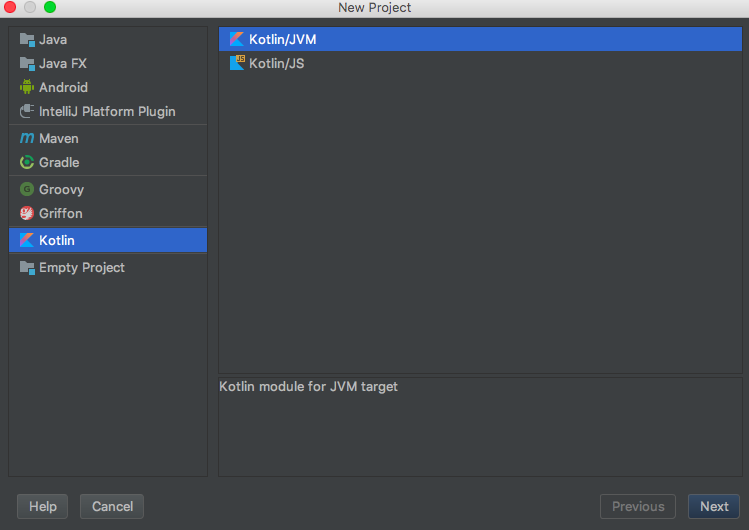Select the Kotlin/JVM text label

(x=283, y=39)
